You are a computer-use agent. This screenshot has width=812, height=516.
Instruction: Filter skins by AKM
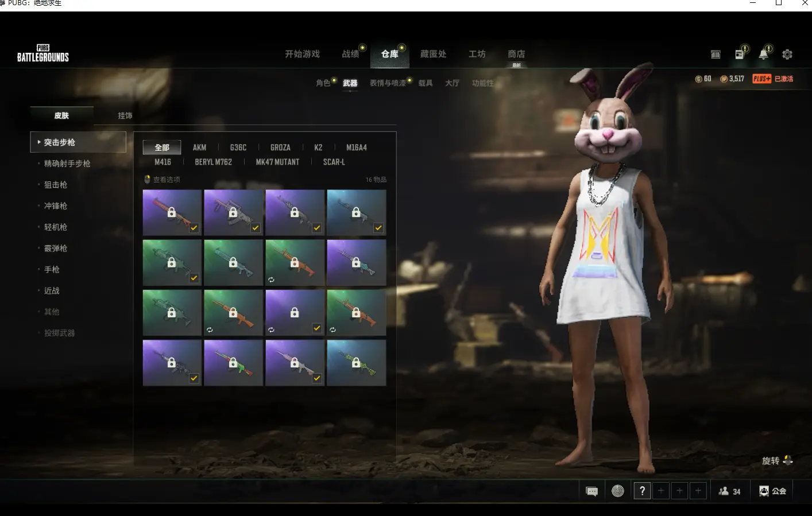[x=199, y=148]
